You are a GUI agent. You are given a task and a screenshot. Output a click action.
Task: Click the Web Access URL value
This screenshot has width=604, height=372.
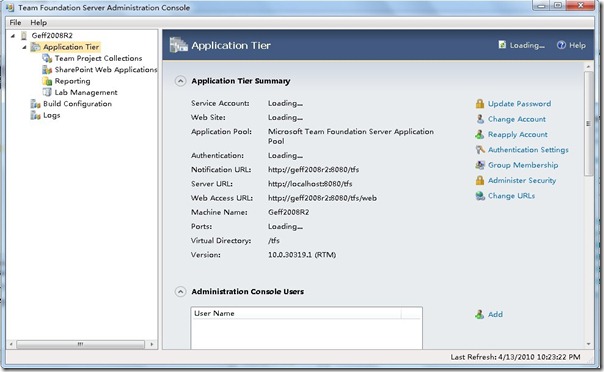322,198
